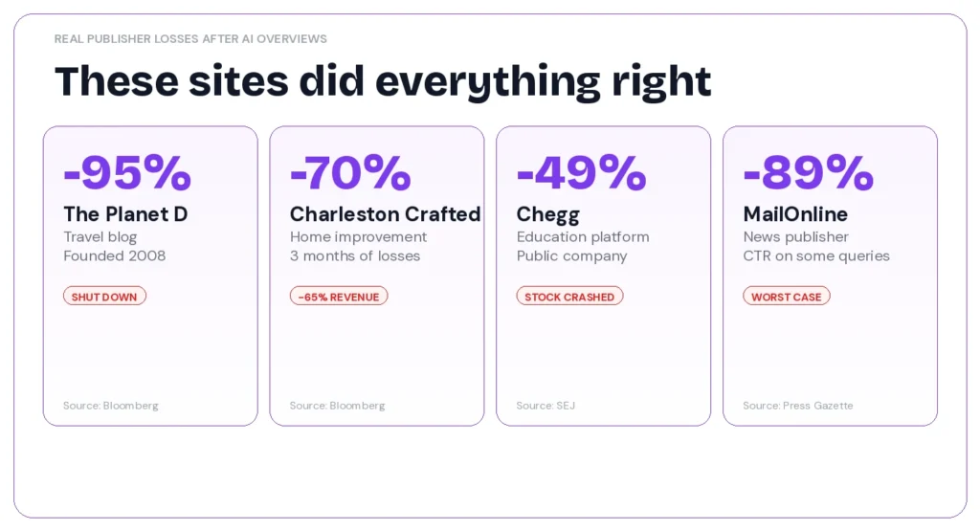Click the 'Real publisher losses after AI Overviews' label
Image resolution: width=980 pixels, height=531 pixels.
[x=190, y=39]
